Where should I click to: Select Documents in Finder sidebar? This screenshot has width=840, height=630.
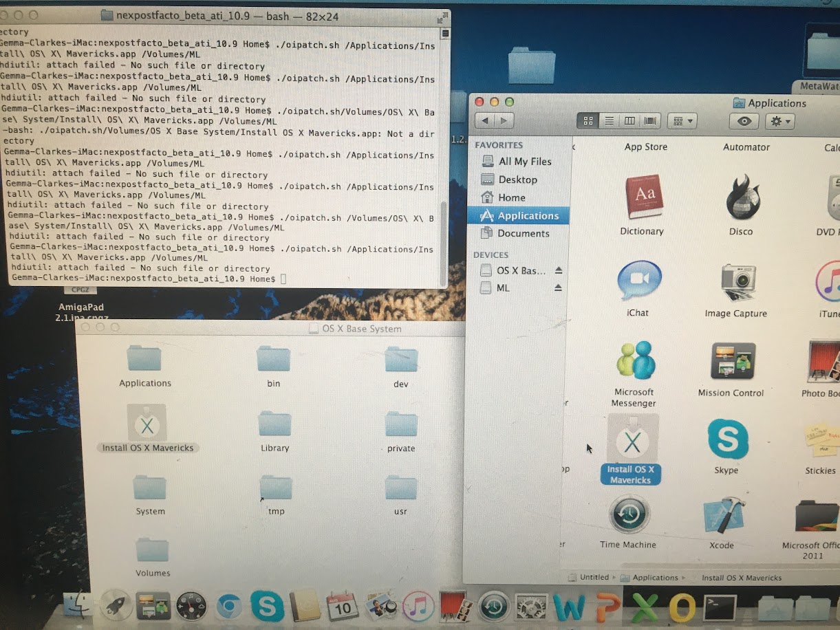pos(523,234)
